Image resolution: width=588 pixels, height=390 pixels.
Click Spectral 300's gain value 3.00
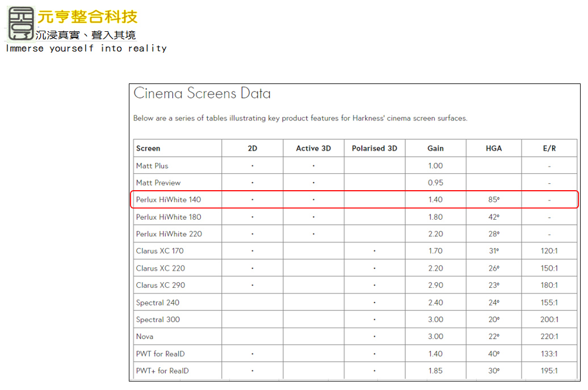435,320
